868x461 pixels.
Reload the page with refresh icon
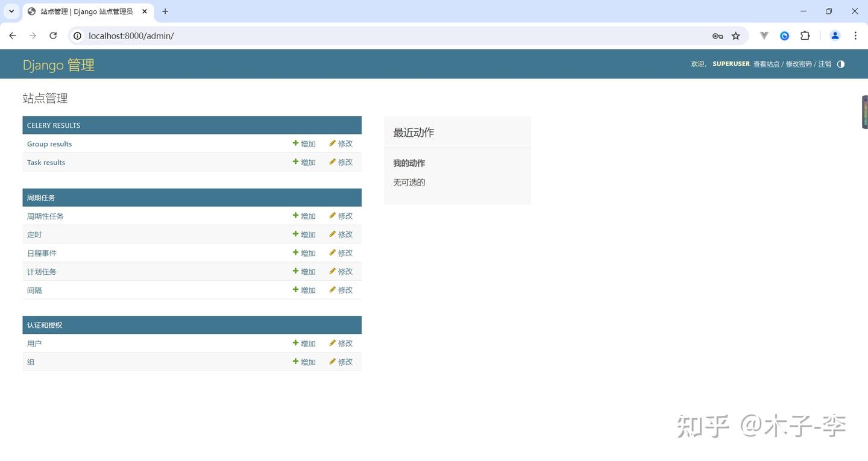pos(53,36)
